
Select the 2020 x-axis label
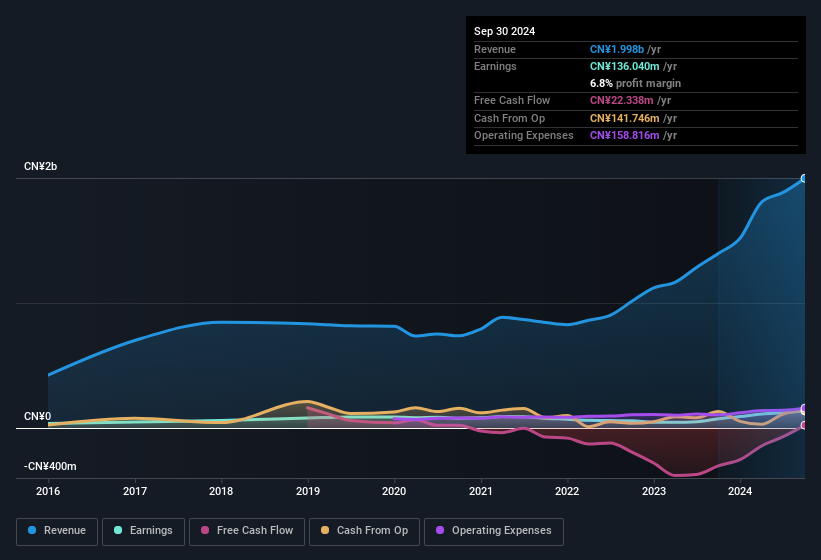pyautogui.click(x=394, y=491)
